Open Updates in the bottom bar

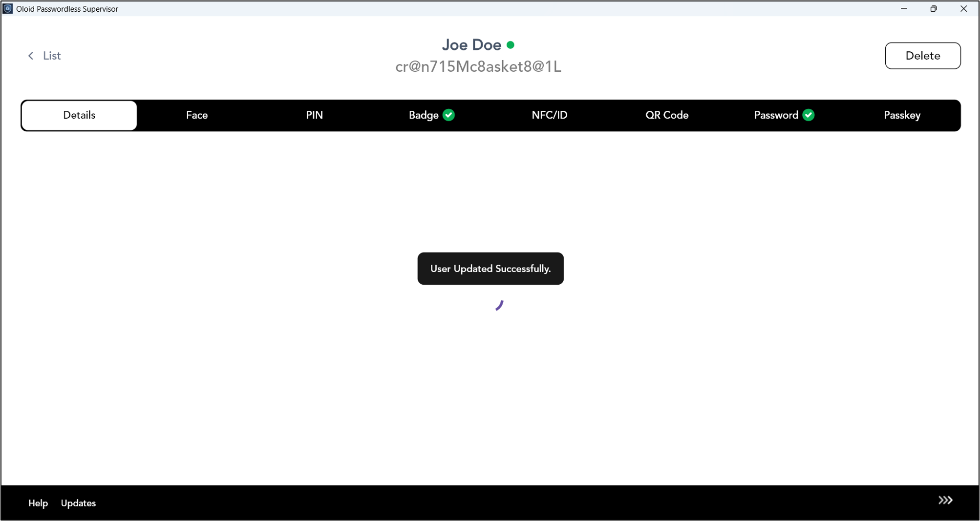point(78,503)
